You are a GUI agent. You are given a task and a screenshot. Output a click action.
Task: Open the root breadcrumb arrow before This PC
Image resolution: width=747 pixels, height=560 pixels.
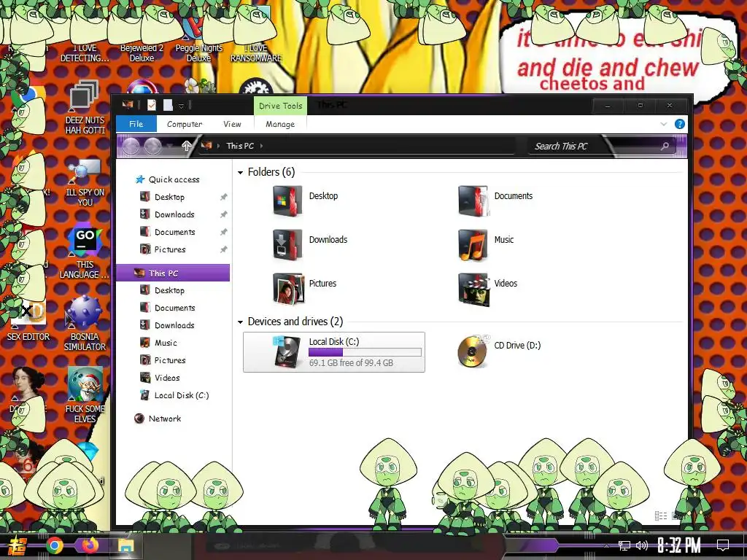coord(219,146)
